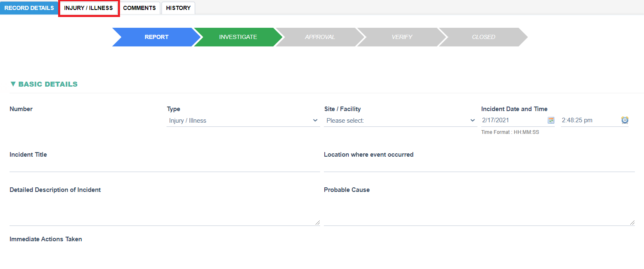
Task: Select the Record Details tab
Action: coord(29,8)
